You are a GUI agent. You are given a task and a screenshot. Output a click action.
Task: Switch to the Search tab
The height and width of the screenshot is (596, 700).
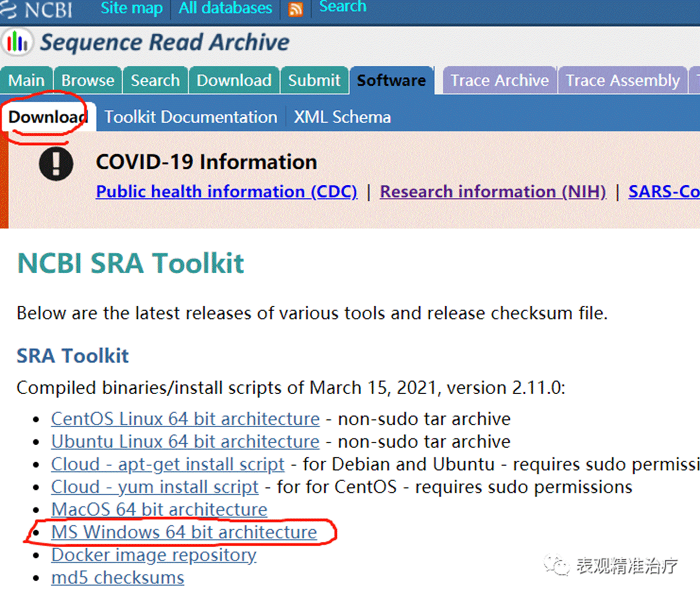(x=155, y=80)
